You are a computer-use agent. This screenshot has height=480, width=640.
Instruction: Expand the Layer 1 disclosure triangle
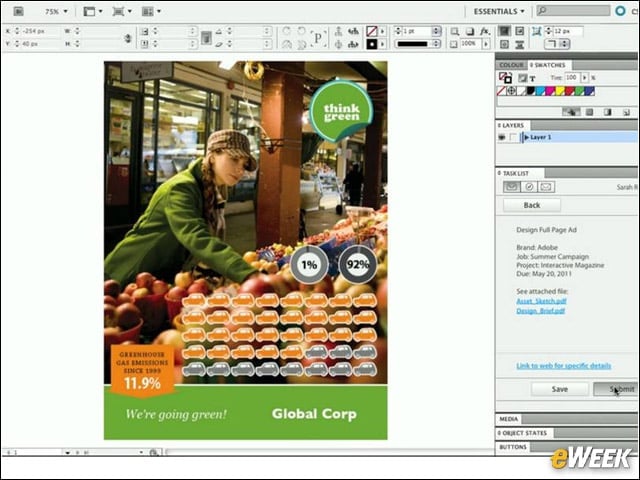(x=527, y=138)
